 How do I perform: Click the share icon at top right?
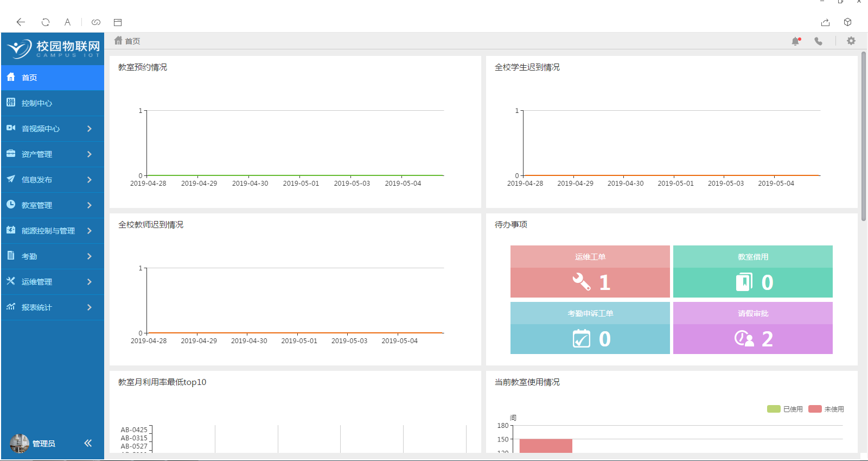[x=825, y=22]
